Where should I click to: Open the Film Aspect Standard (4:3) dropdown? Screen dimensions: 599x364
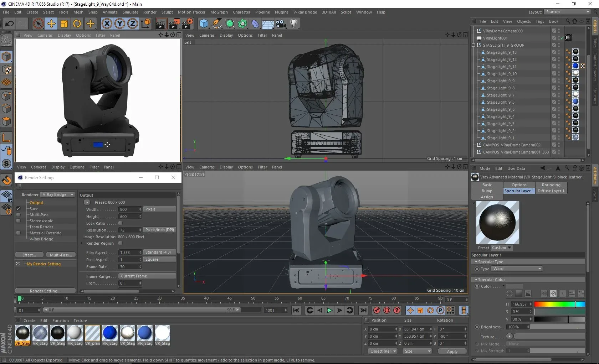tap(159, 252)
